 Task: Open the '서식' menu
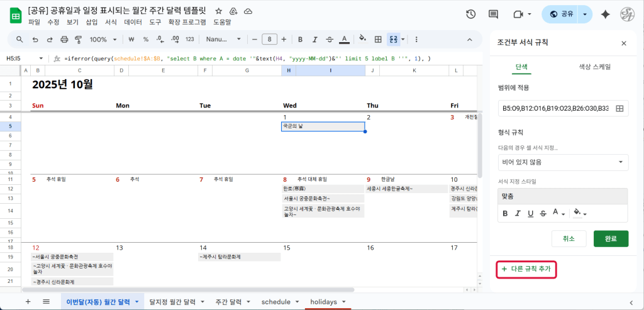tap(111, 22)
